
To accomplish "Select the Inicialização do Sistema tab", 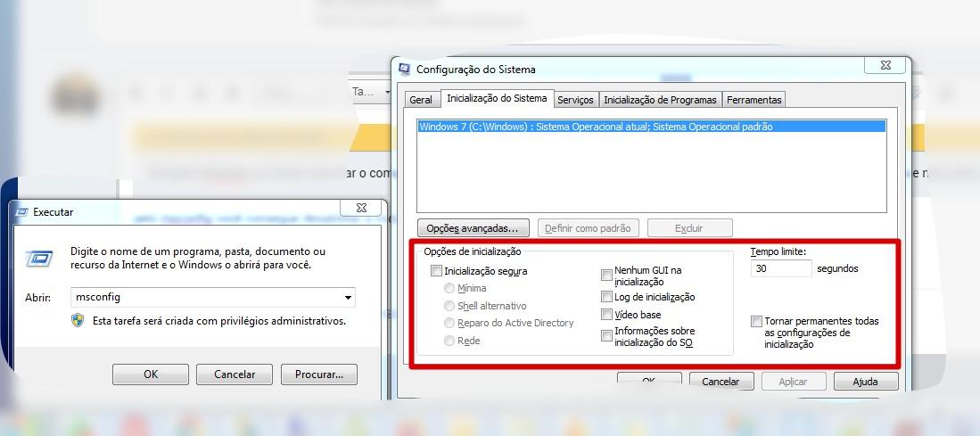I will coord(497,98).
